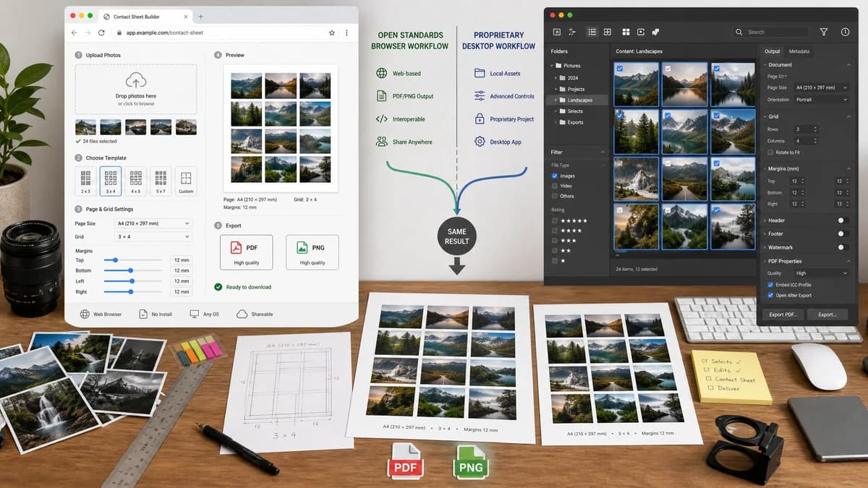The image size is (868, 488).
Task: Download as PDF High quality button
Action: pyautogui.click(x=246, y=252)
